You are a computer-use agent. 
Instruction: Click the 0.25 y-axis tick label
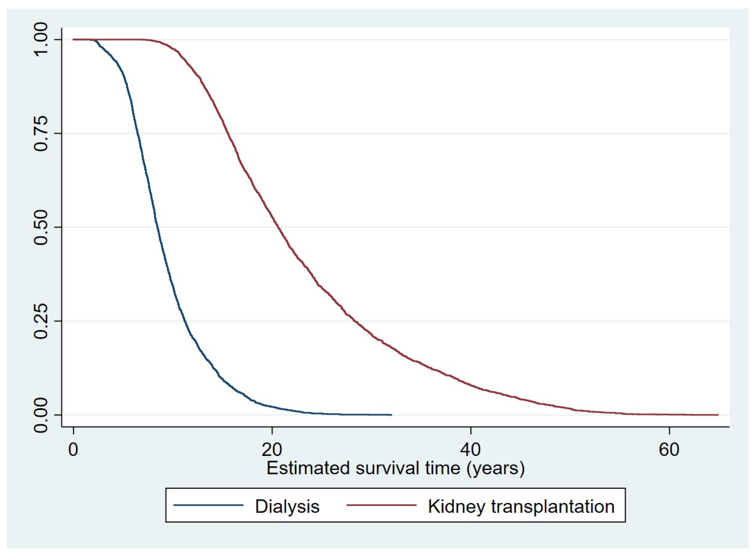[42, 321]
